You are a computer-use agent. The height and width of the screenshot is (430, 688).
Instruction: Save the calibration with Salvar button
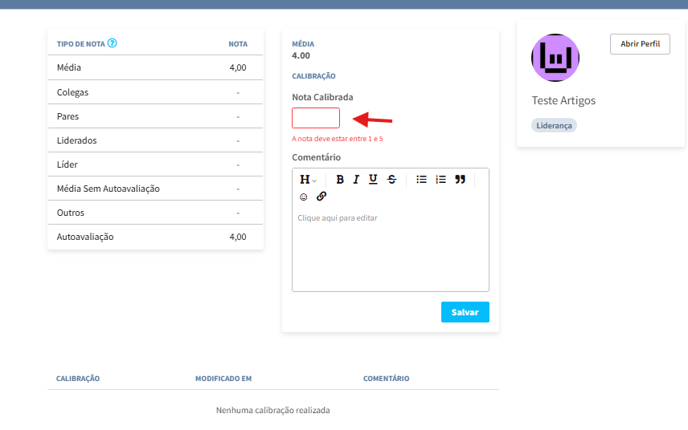pyautogui.click(x=465, y=312)
